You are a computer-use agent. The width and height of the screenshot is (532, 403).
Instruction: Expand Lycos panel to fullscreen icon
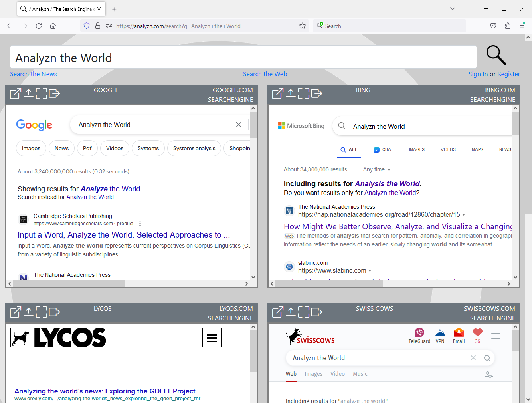[x=42, y=312]
